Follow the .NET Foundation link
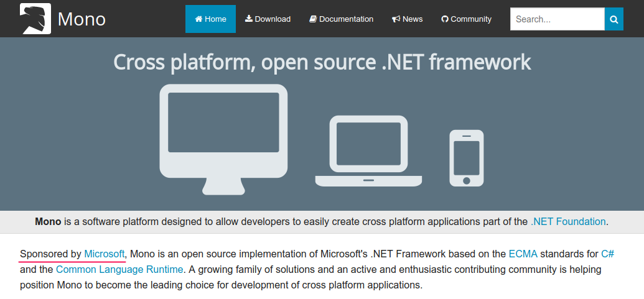This screenshot has height=299, width=644. [x=568, y=222]
